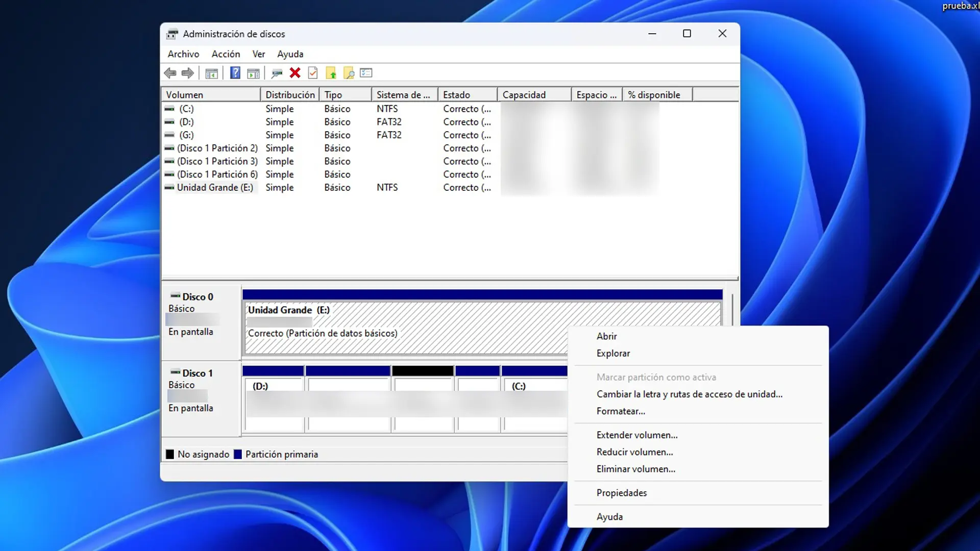Click the black unassigned partition on Disco 1
The image size is (980, 551).
(423, 403)
